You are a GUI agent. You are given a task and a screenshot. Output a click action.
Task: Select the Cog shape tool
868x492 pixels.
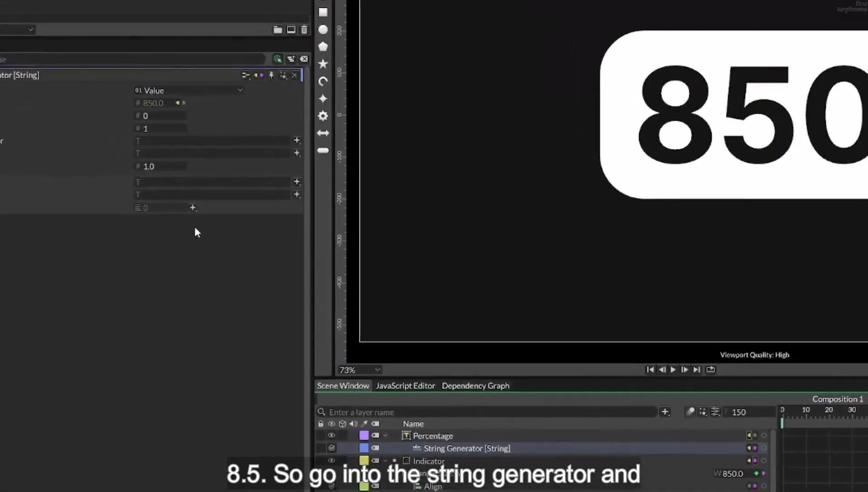[x=323, y=116]
